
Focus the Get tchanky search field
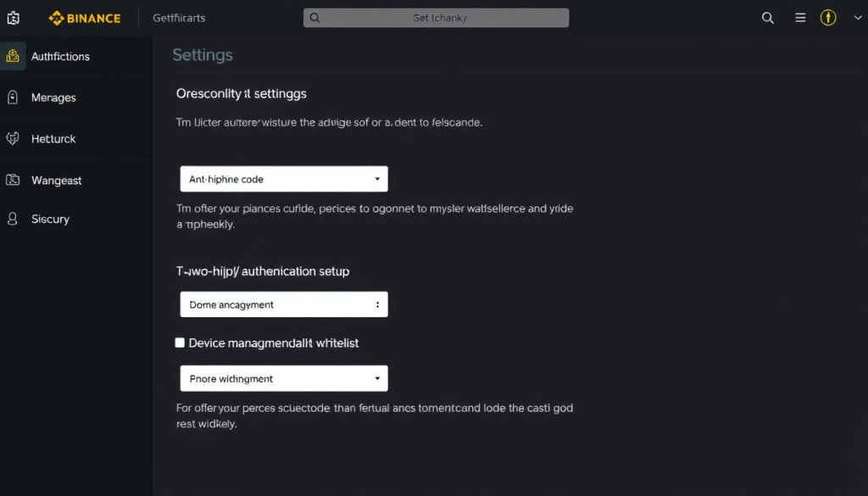click(x=436, y=18)
